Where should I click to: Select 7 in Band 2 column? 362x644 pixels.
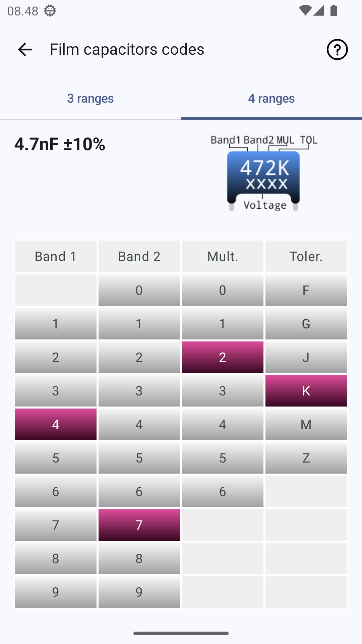tap(139, 525)
